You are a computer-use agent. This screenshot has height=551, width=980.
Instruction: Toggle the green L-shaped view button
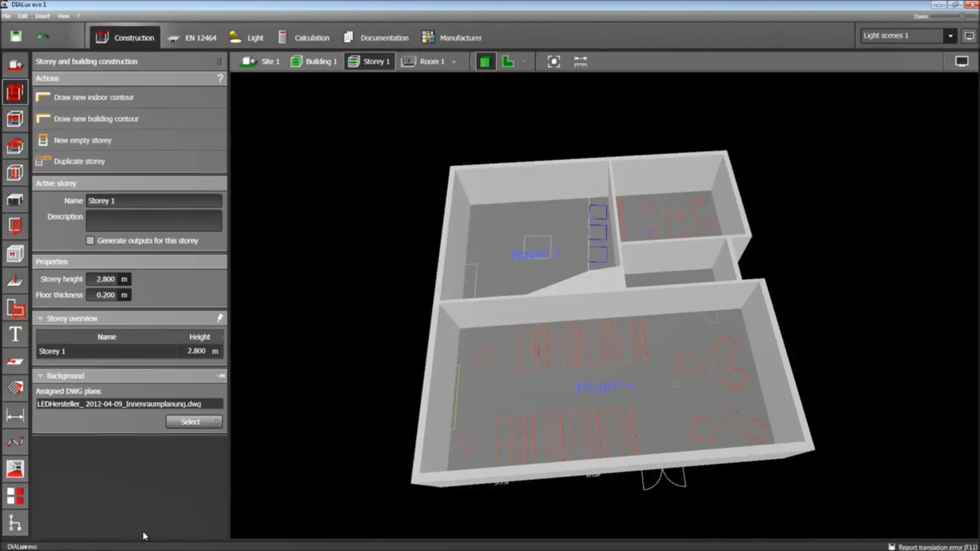(x=508, y=62)
